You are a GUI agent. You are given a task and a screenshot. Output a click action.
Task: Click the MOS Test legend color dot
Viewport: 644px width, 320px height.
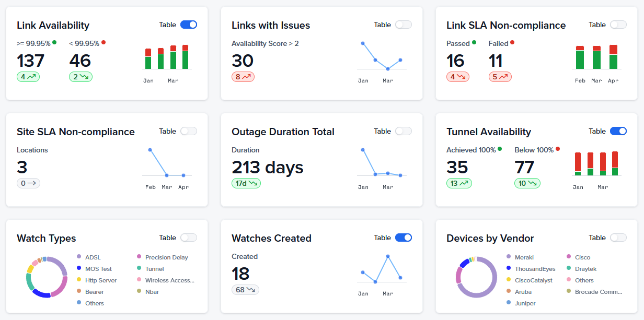tap(79, 268)
